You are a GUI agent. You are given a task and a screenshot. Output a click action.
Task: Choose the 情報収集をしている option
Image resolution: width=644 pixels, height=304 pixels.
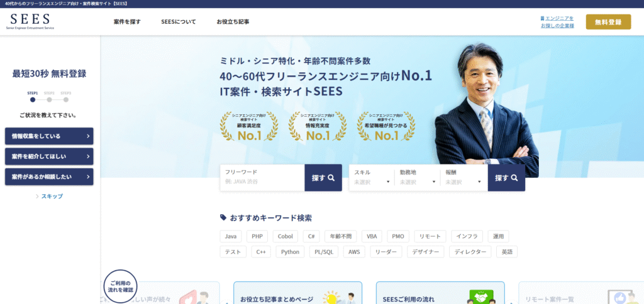point(49,136)
